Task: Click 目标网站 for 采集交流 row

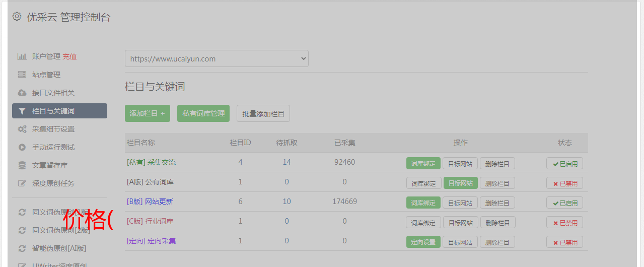Action: pyautogui.click(x=460, y=163)
